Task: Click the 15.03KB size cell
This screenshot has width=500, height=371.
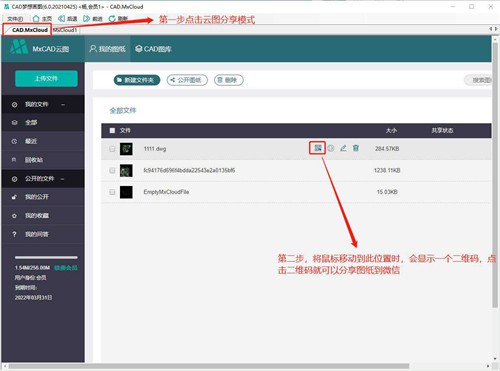Action: tap(387, 192)
